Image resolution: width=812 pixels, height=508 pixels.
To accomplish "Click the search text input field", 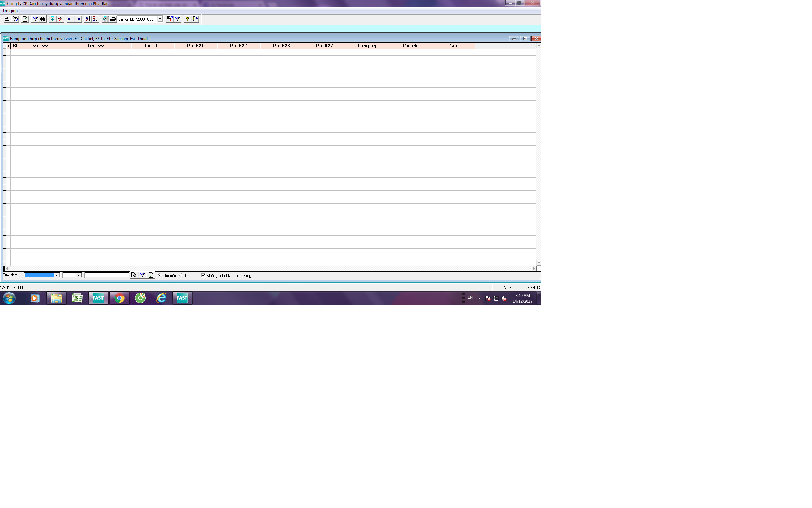I will (x=107, y=275).
